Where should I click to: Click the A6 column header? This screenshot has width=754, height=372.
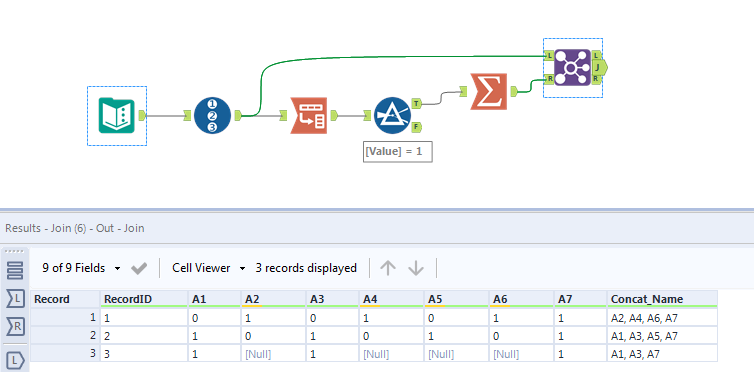pos(521,299)
